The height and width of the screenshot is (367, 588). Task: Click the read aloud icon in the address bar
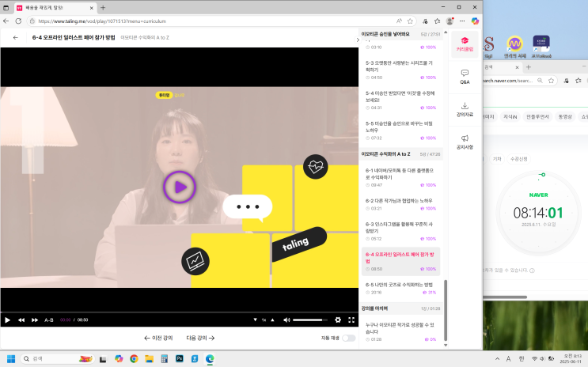click(x=399, y=21)
